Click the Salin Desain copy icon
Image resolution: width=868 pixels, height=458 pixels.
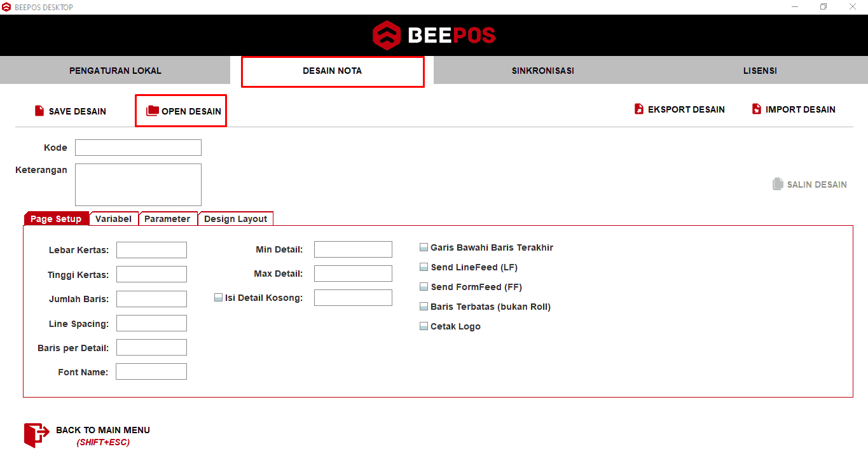(778, 184)
